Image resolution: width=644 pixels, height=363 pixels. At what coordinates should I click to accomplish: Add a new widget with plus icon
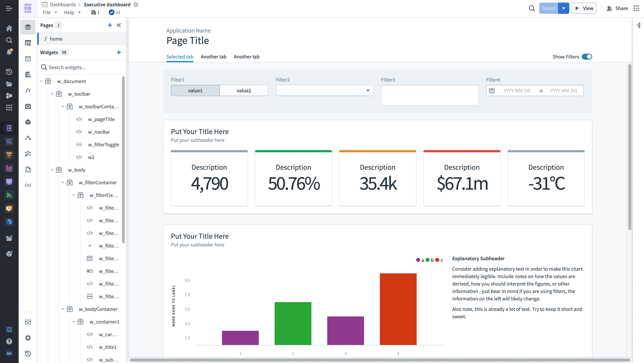pos(119,52)
